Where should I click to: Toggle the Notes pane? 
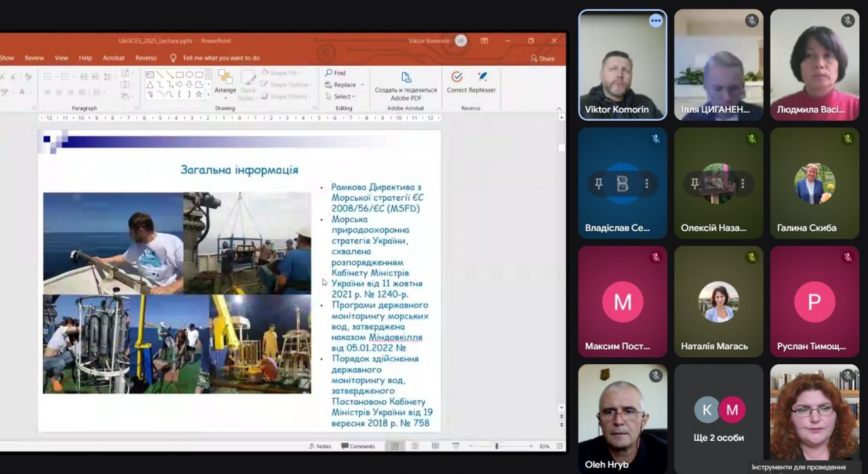pos(319,446)
